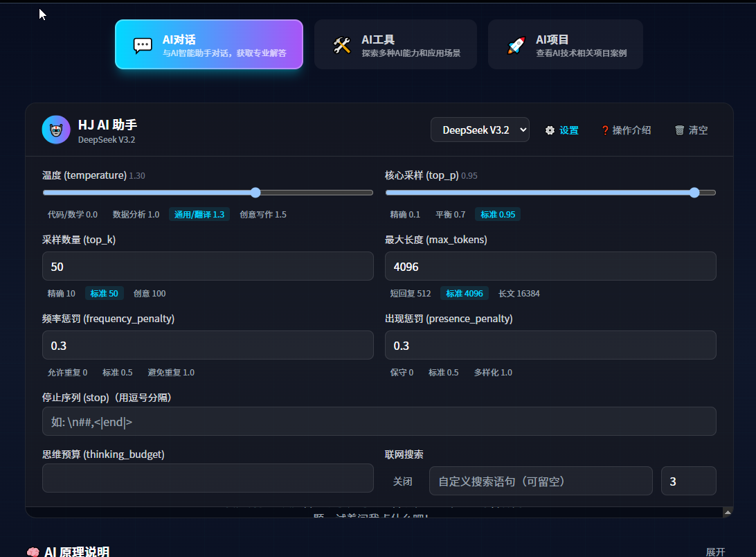756x557 pixels.
Task: Click the HJ AI 助手 avatar icon
Action: 56,130
